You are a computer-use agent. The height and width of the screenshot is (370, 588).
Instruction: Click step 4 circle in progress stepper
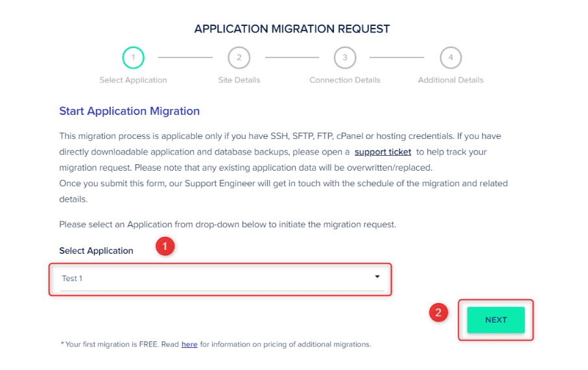pos(451,57)
